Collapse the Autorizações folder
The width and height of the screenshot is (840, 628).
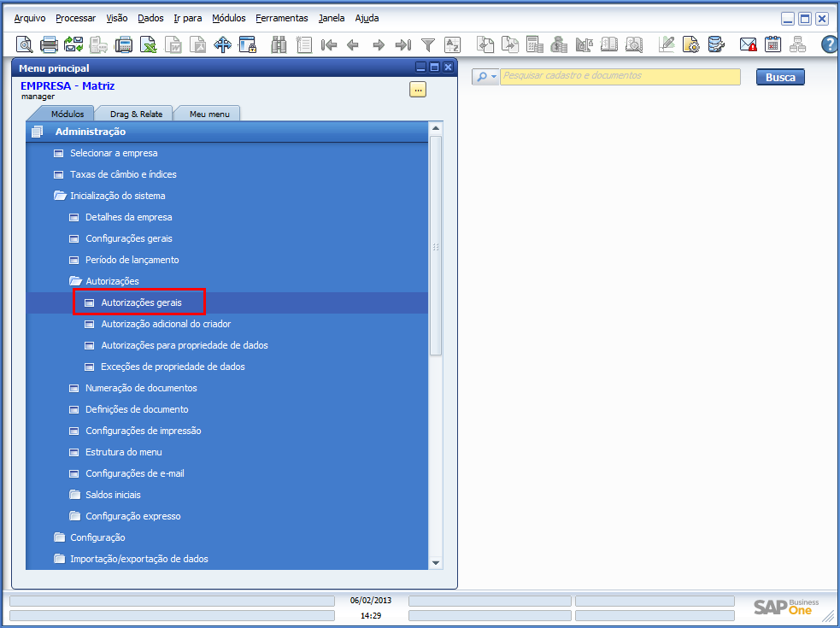click(x=75, y=281)
